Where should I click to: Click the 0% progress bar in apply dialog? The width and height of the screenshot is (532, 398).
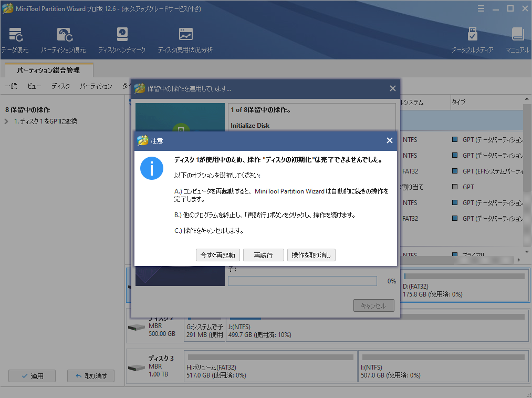(x=302, y=281)
